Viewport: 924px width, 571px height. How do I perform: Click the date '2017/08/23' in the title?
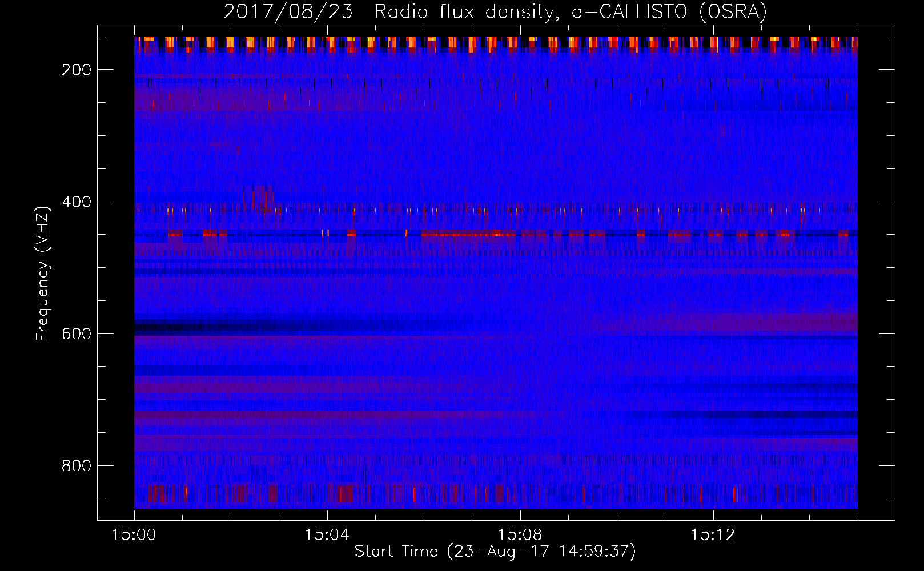coord(288,11)
